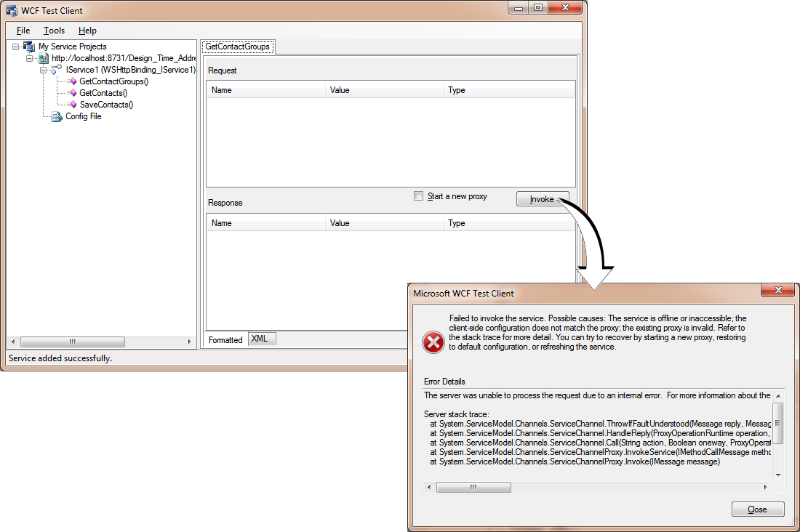The height and width of the screenshot is (532, 800).
Task: Click the Response grid Name column header
Action: click(x=265, y=223)
